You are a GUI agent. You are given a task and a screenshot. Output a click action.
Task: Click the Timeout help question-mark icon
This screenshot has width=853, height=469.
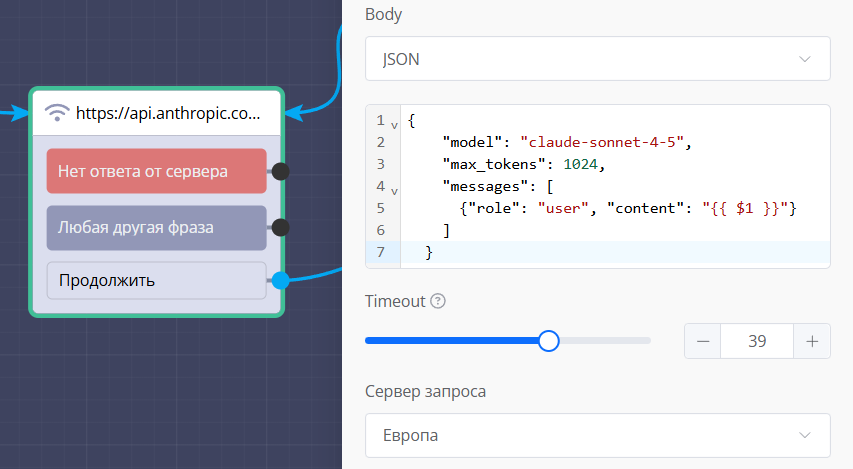coord(437,301)
